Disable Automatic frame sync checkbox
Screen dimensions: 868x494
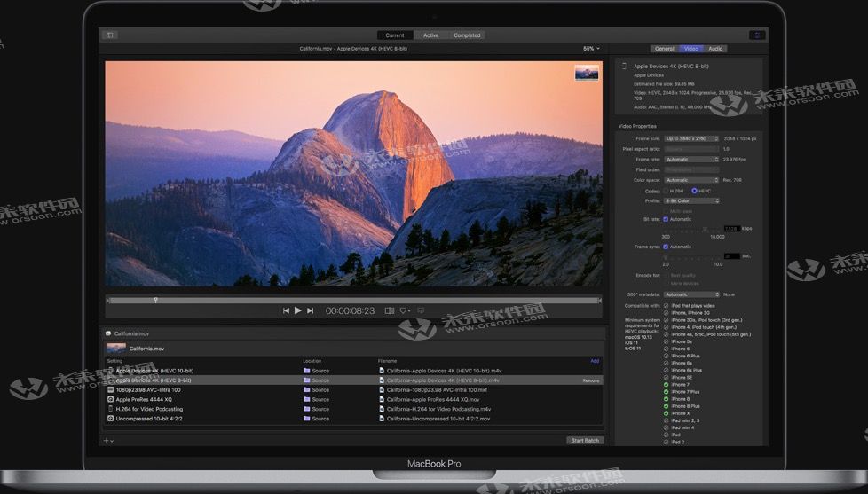pyautogui.click(x=666, y=247)
